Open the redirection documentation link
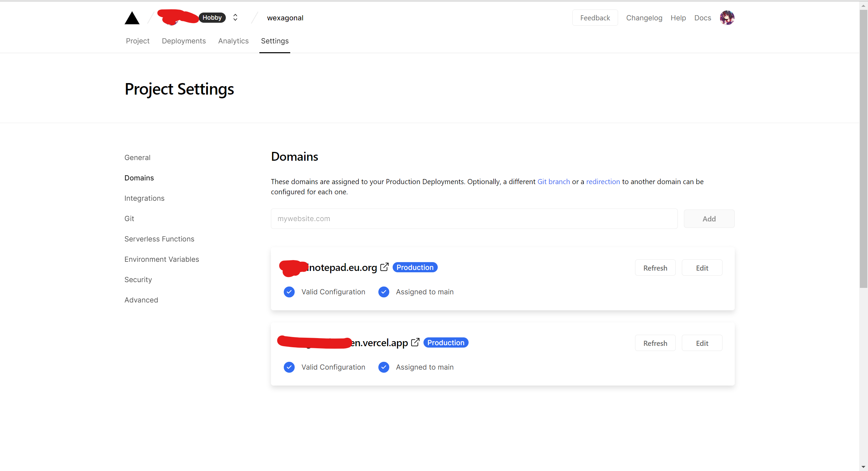Screen dimensions: 868x471 tap(603, 182)
